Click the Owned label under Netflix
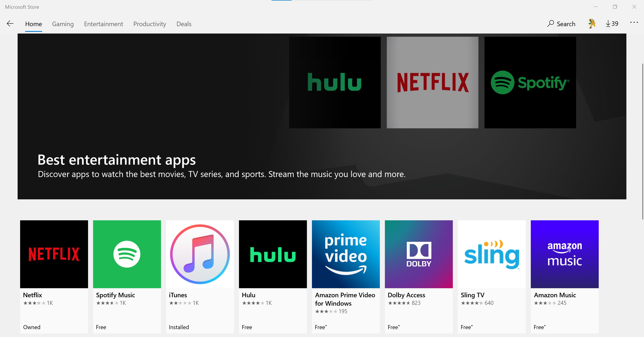 point(32,327)
